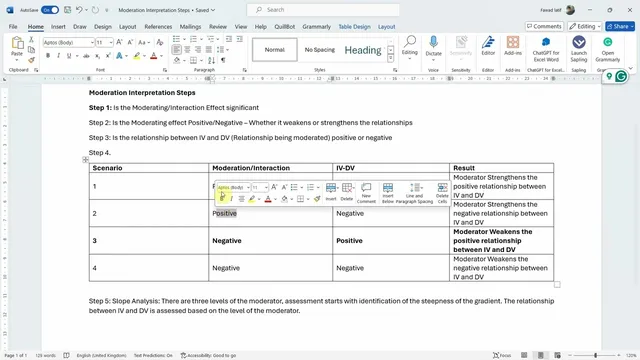The height and width of the screenshot is (360, 640).
Task: Click the ribbon font color button
Action: coord(154,56)
